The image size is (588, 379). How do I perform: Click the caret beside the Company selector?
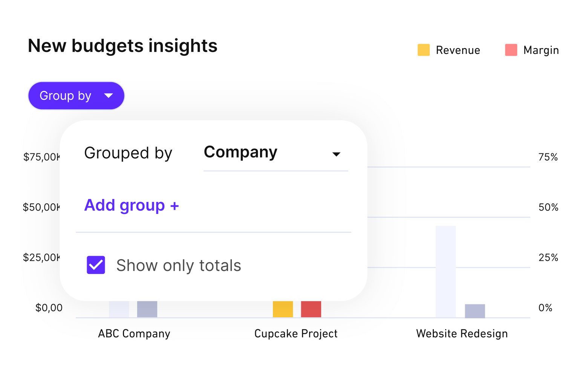pyautogui.click(x=337, y=154)
